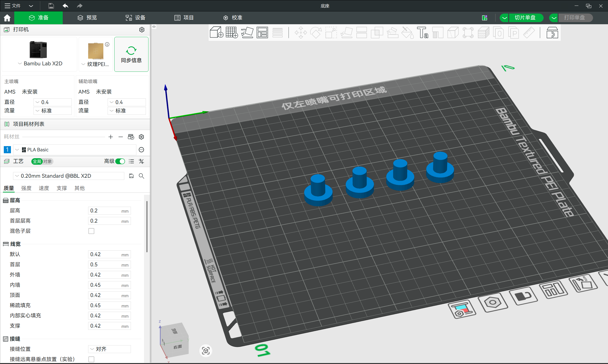
Task: Open auxiliary nozzle 流量 标准 dropdown
Action: 127,111
